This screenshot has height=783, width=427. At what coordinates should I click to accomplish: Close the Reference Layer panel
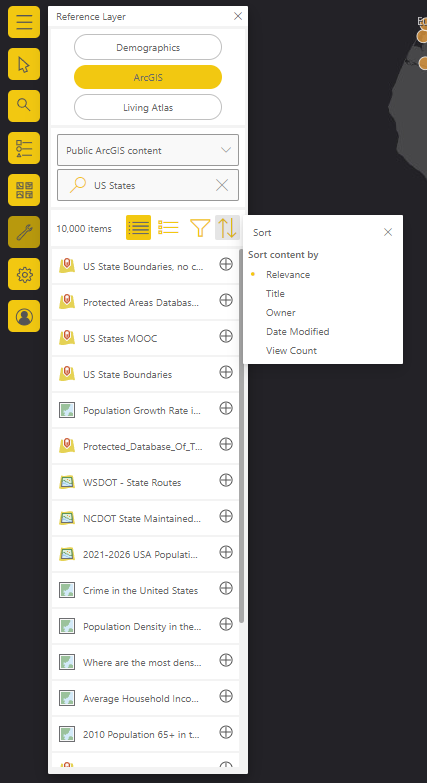coord(238,16)
